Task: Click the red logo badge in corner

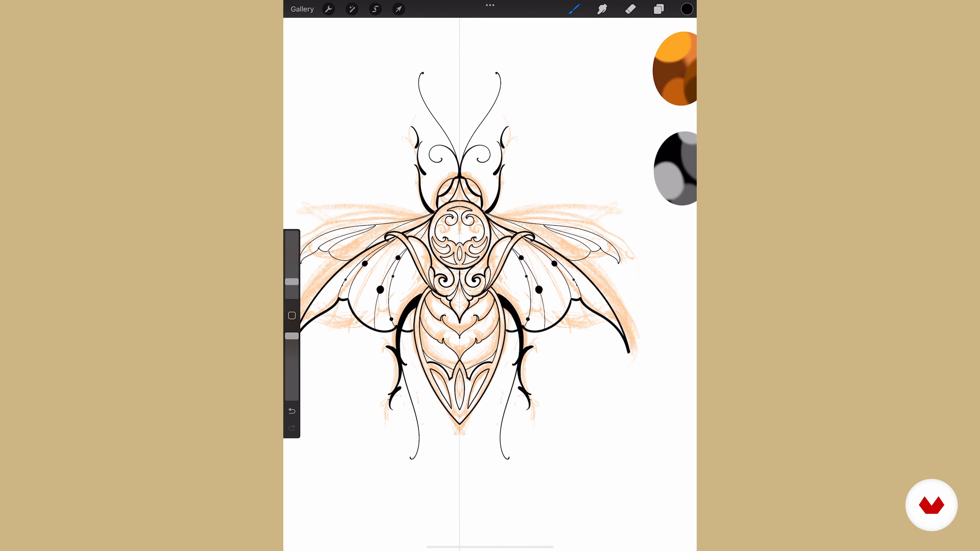Action: click(x=931, y=505)
